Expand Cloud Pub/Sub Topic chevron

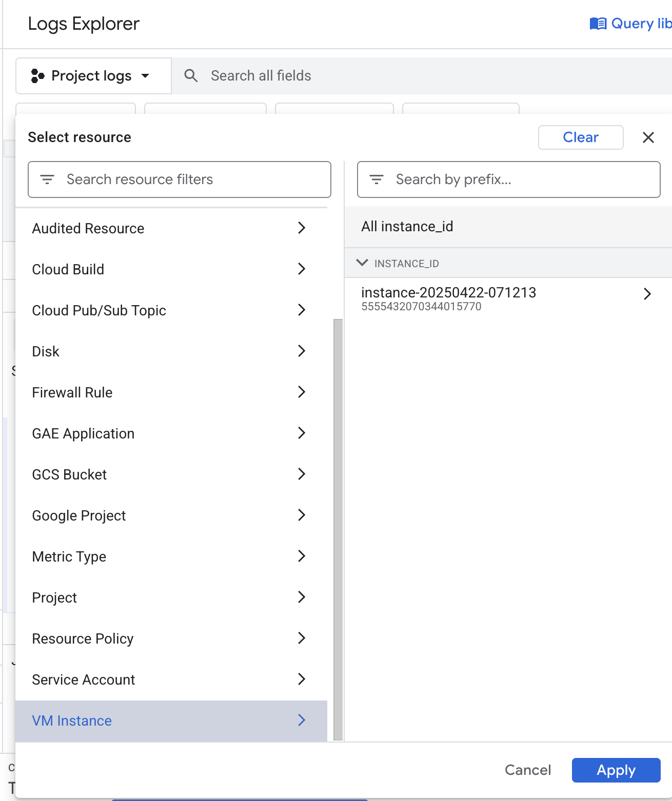pos(302,310)
